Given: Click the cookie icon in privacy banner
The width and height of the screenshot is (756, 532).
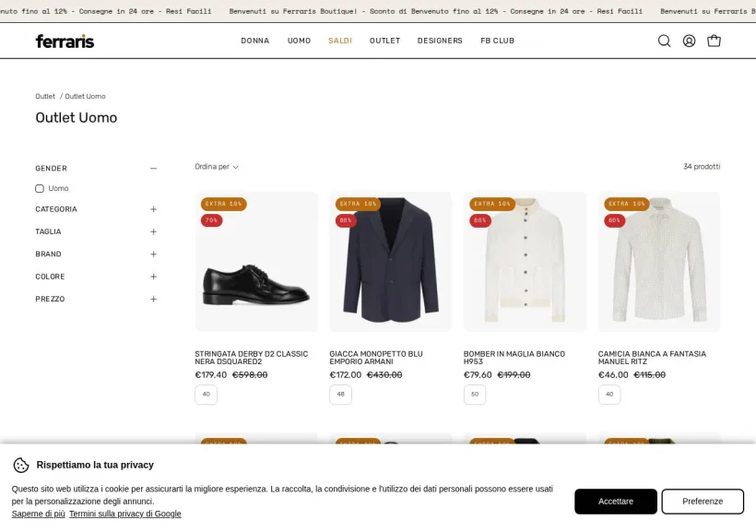Looking at the screenshot, I should (20, 465).
